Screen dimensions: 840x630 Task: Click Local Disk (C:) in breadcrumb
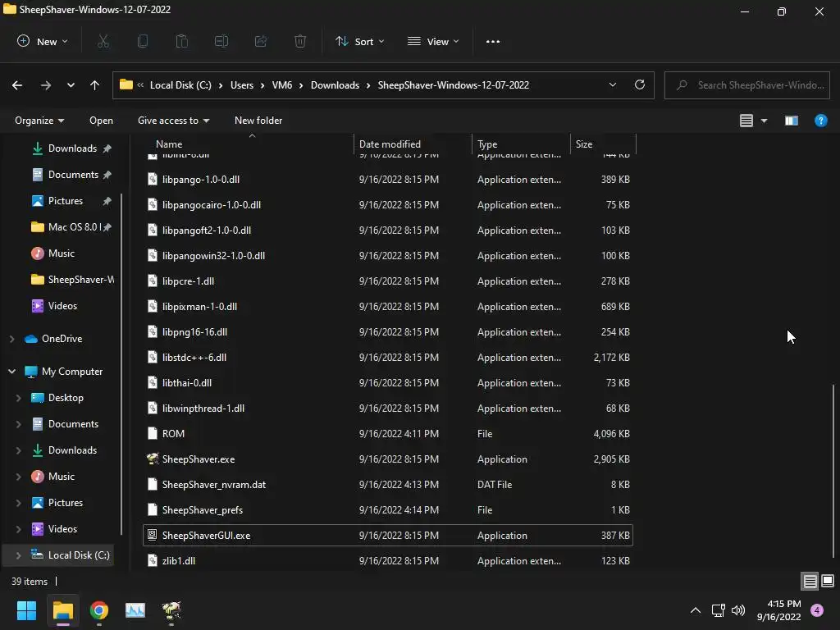(180, 85)
